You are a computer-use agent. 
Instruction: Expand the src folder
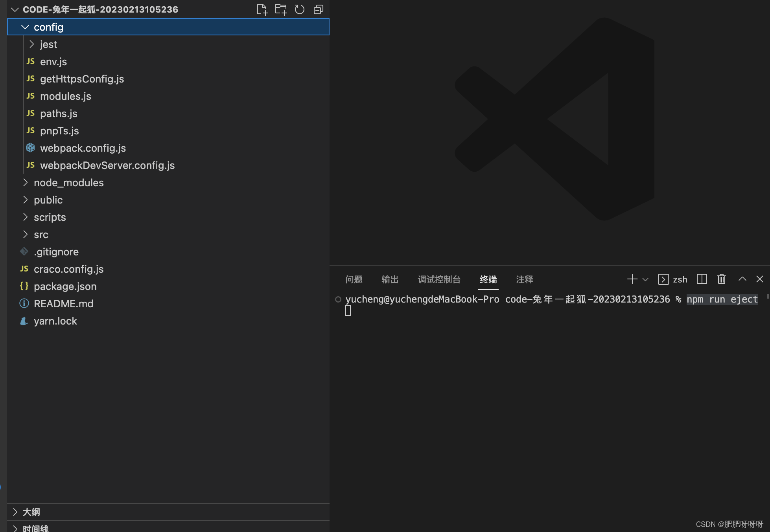pyautogui.click(x=41, y=234)
